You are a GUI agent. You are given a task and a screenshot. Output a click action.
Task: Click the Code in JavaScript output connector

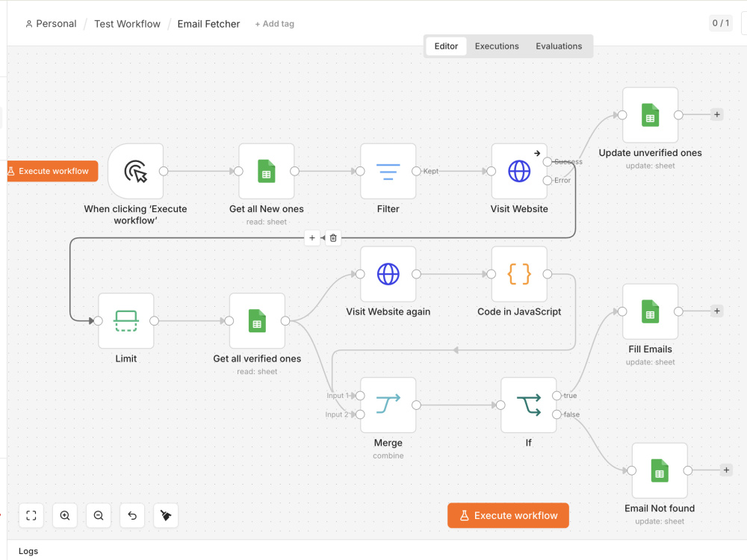click(548, 274)
